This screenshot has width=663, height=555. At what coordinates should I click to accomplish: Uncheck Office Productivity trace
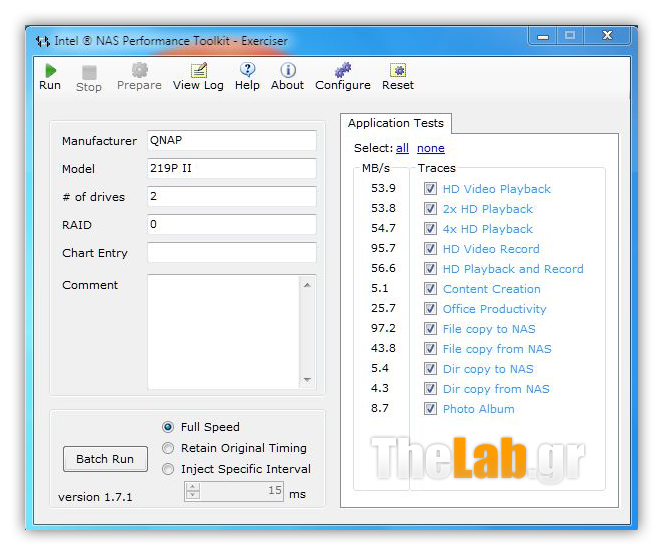[430, 309]
